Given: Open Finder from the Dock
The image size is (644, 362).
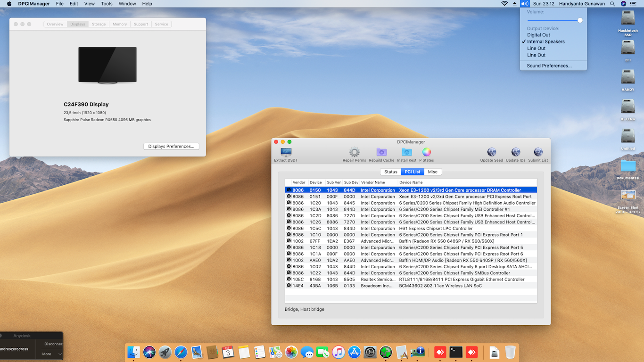Looking at the screenshot, I should point(134,352).
